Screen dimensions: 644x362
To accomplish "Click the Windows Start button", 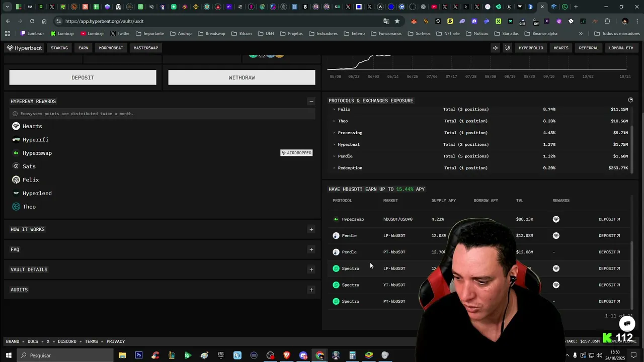I will 9,355.
